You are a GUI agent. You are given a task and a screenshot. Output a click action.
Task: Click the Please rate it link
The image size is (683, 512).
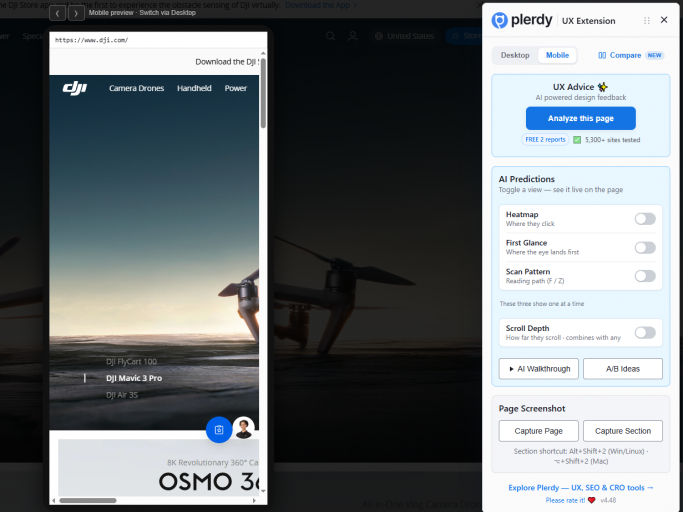coord(565,500)
